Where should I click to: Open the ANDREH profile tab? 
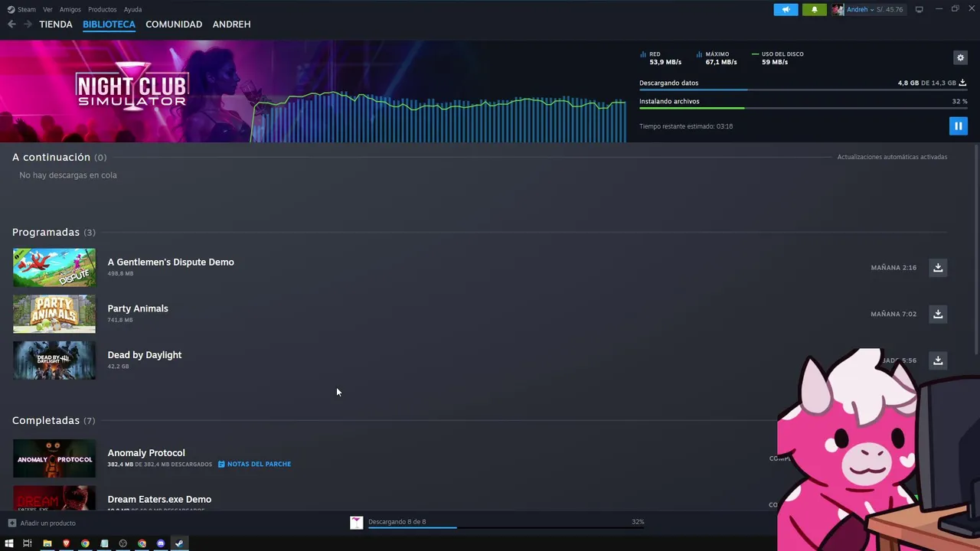pyautogui.click(x=231, y=24)
